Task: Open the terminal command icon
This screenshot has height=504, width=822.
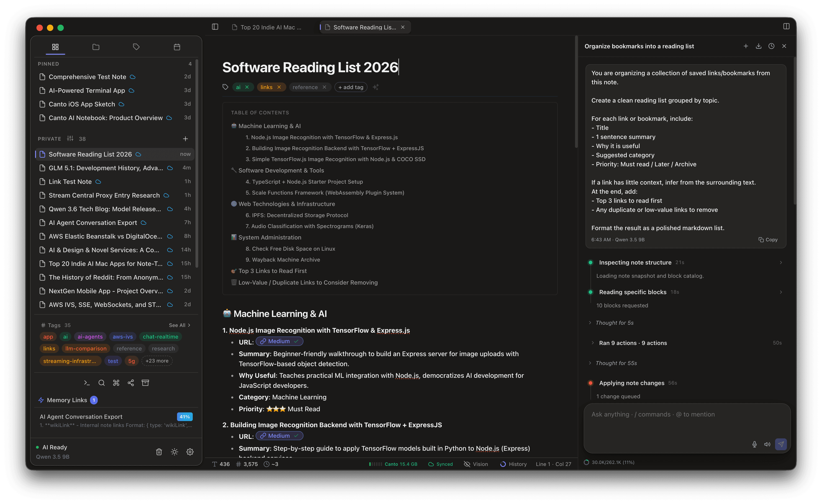Action: click(x=87, y=383)
